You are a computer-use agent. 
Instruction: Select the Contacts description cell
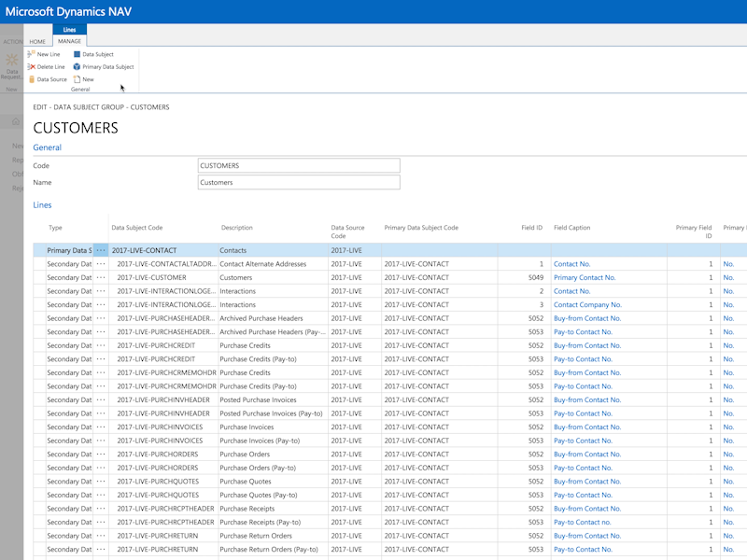tap(273, 250)
